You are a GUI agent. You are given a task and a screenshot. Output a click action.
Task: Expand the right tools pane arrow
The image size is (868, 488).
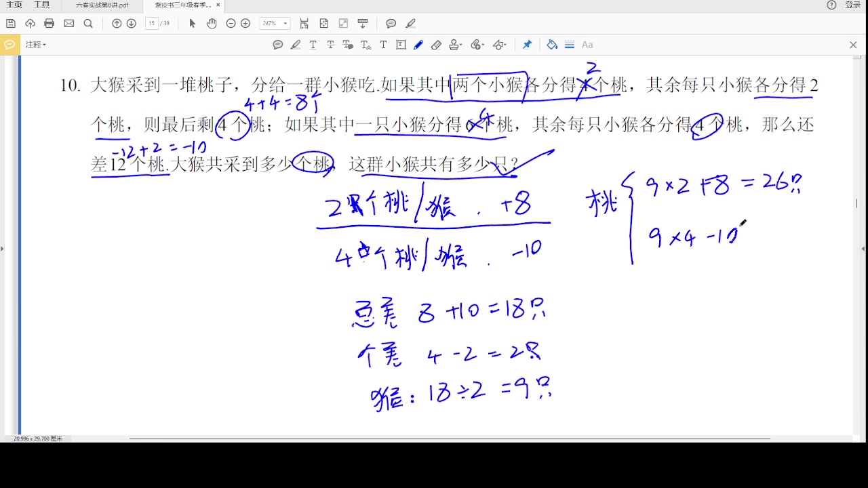pyautogui.click(x=863, y=249)
